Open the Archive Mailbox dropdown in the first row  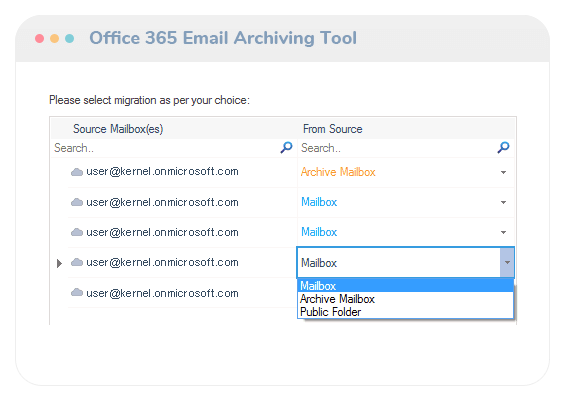503,173
